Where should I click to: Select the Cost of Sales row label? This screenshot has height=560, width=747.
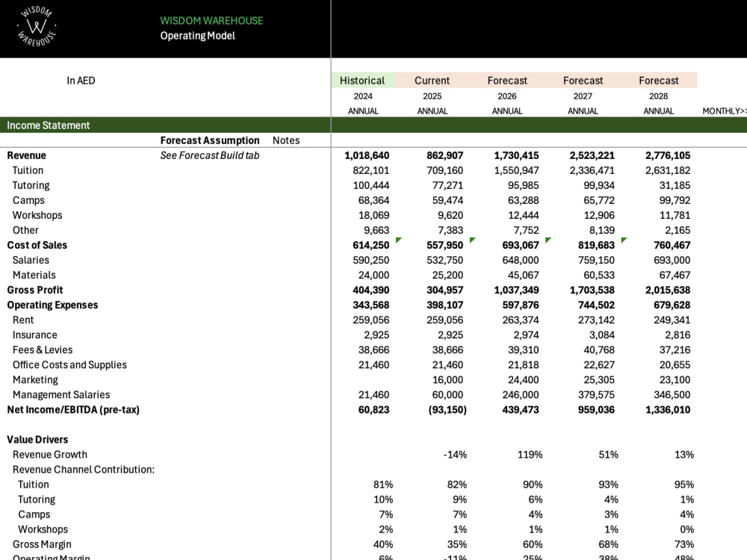[37, 245]
